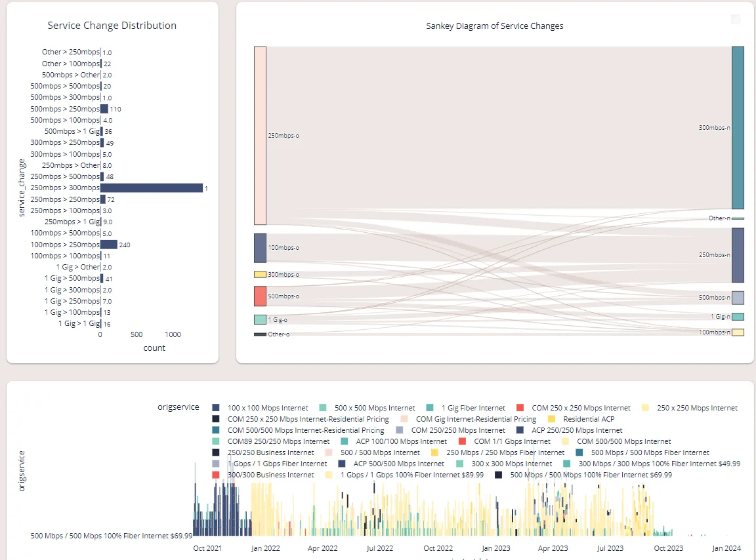Select 1 Gbps 100% Fiber Internet $89.99 legend label
Screen dimensions: 756x560
coord(411,474)
